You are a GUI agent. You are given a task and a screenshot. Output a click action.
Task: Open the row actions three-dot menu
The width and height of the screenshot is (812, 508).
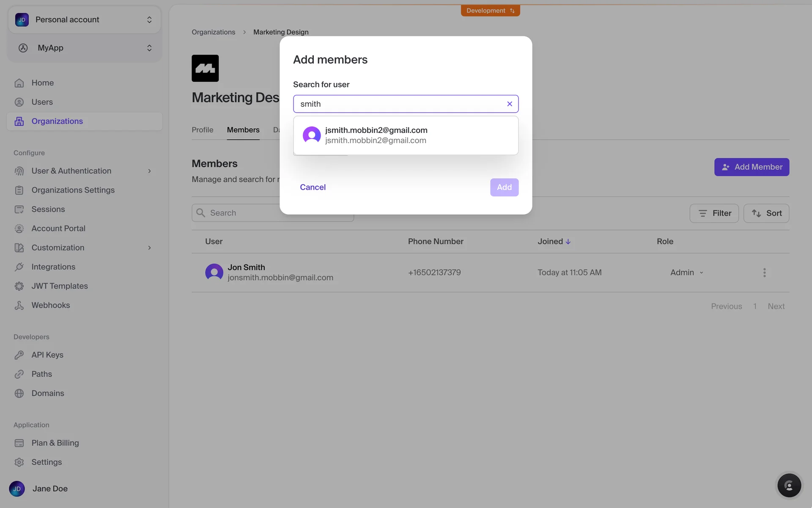click(x=764, y=273)
